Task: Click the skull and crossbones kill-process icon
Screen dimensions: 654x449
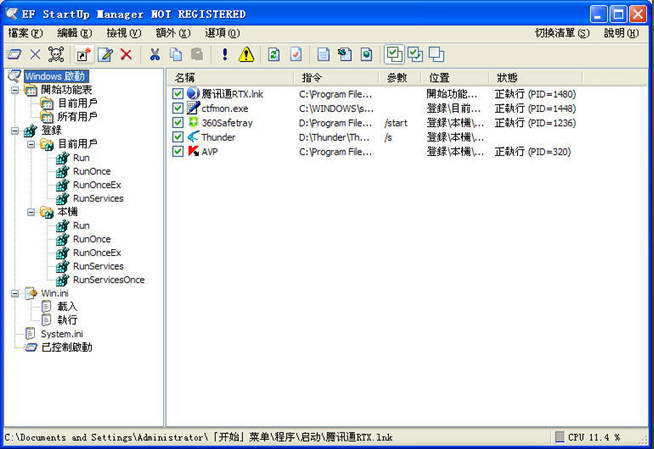Action: click(56, 54)
